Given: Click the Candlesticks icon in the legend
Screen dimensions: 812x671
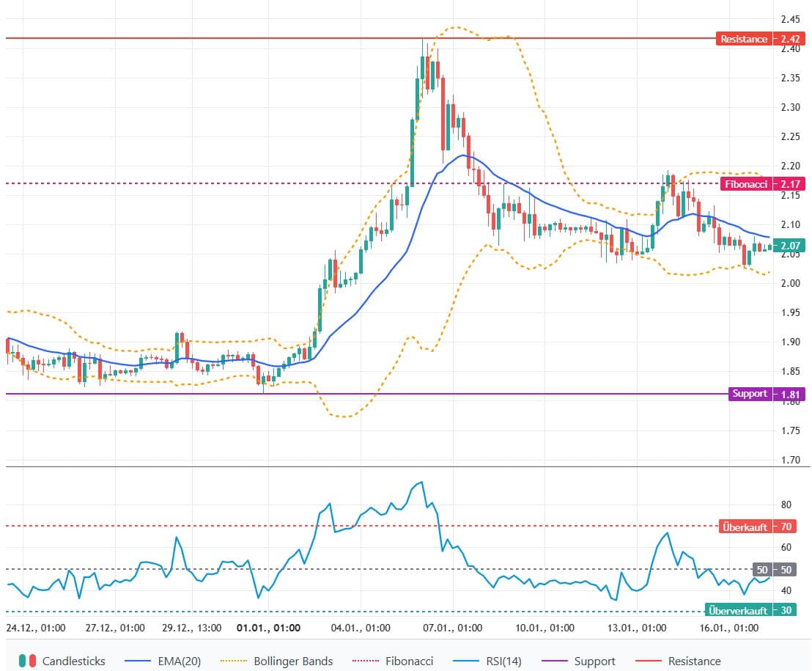Looking at the screenshot, I should coord(27,661).
